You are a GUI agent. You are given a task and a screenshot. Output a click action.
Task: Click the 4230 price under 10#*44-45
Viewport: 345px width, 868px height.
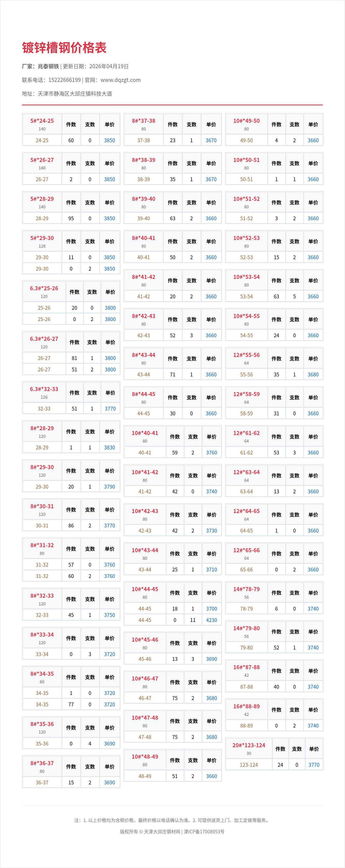click(x=212, y=620)
